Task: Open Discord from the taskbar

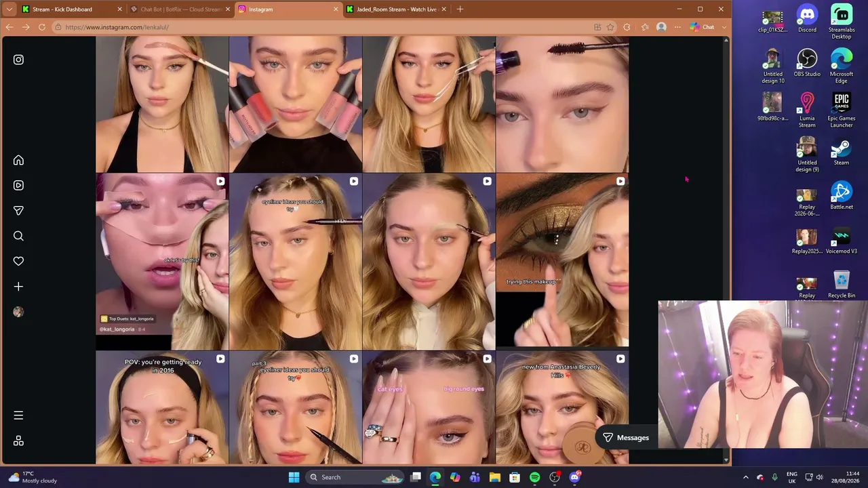Action: 575,477
